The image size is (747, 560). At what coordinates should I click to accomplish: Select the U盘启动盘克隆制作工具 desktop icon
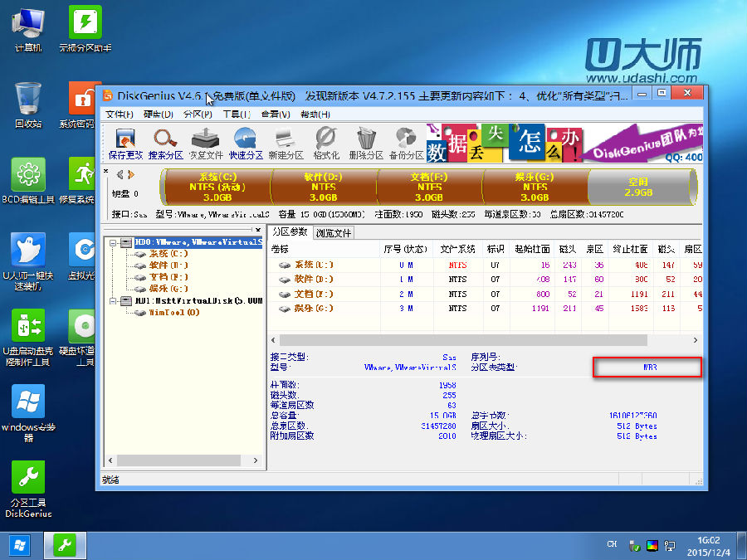(28, 338)
